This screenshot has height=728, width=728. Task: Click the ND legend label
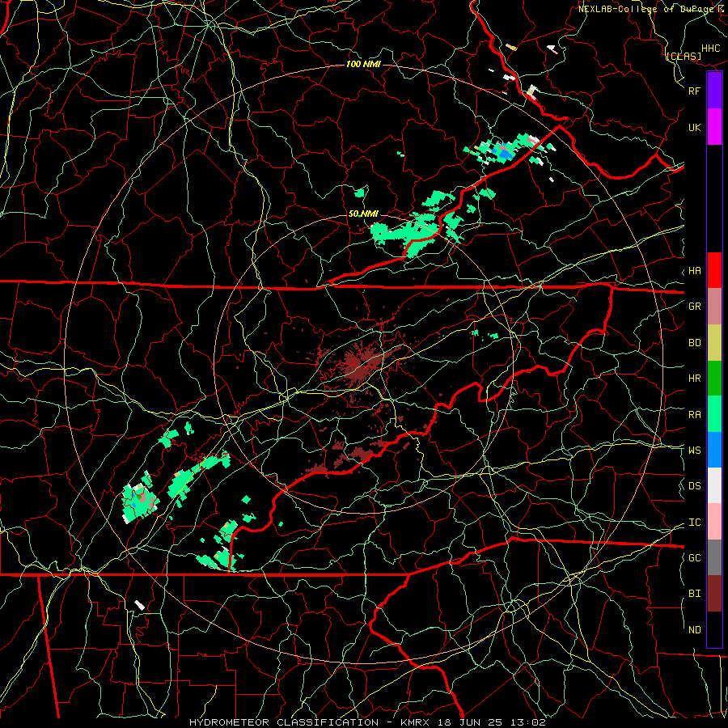point(694,629)
